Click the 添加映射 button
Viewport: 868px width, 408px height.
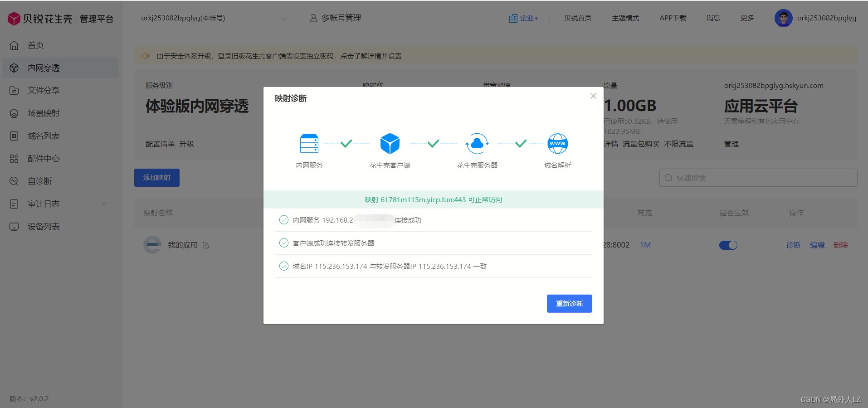point(157,178)
